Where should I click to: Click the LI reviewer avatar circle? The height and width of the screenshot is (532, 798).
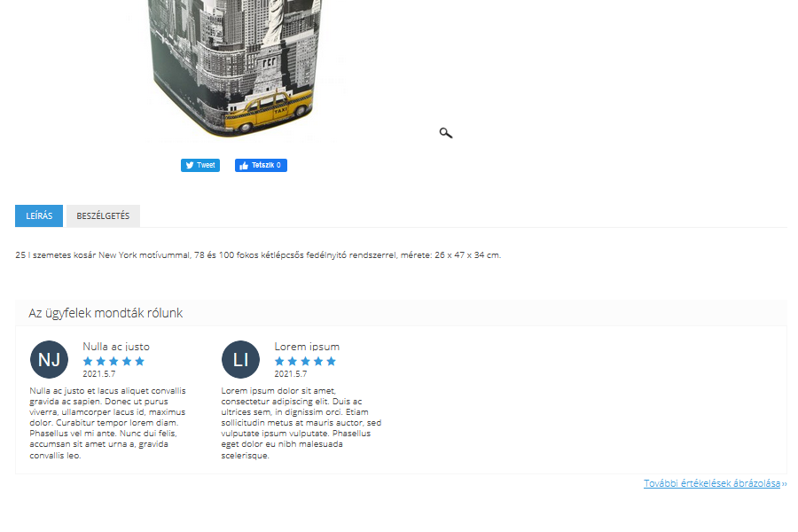[240, 359]
